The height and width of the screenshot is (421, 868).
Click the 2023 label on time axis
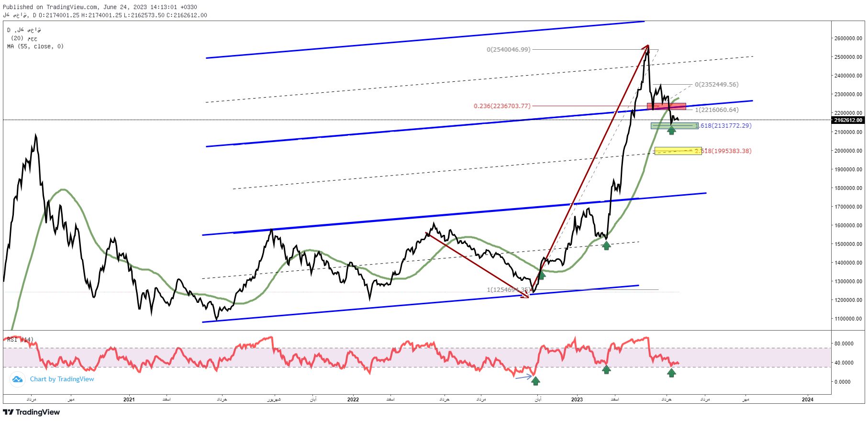pos(577,399)
